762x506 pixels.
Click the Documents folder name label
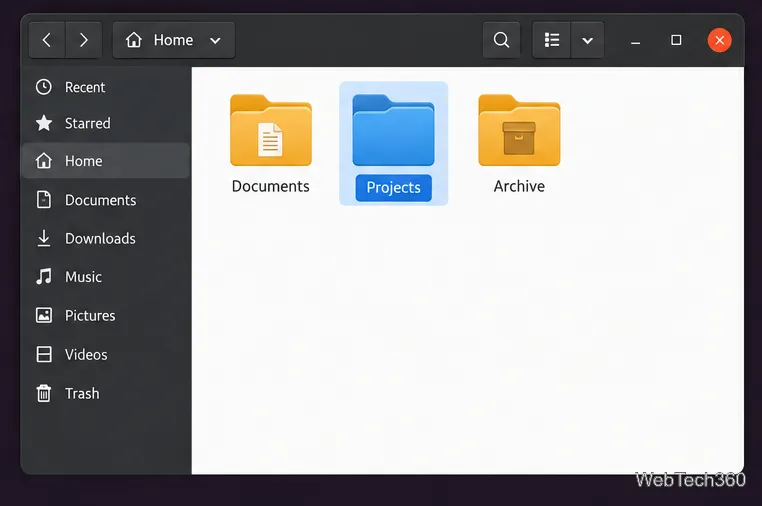coord(271,186)
